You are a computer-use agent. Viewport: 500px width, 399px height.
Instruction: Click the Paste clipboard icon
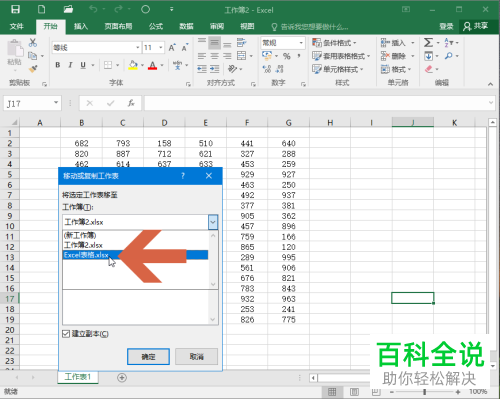tap(15, 48)
